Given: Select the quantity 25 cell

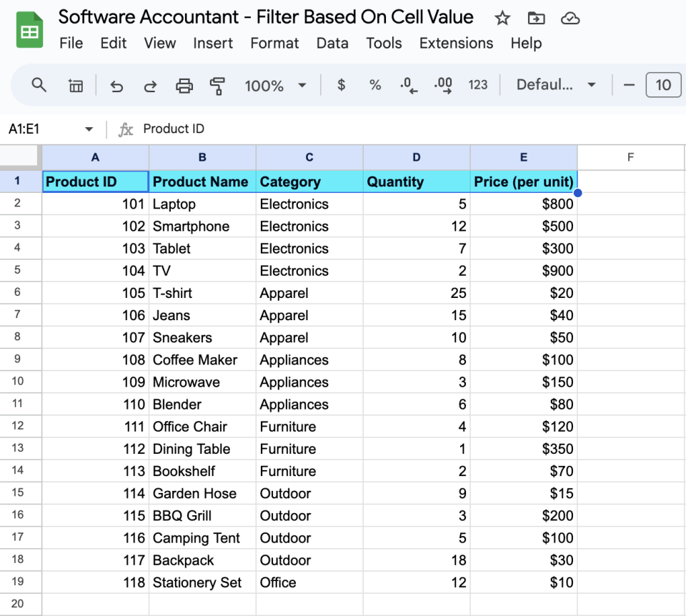Looking at the screenshot, I should [x=417, y=293].
